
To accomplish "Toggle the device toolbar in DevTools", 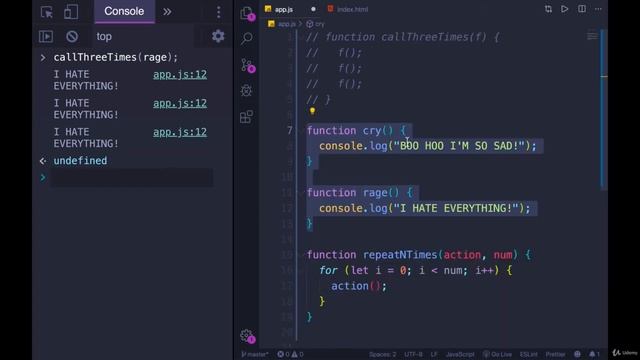I will coord(71,12).
